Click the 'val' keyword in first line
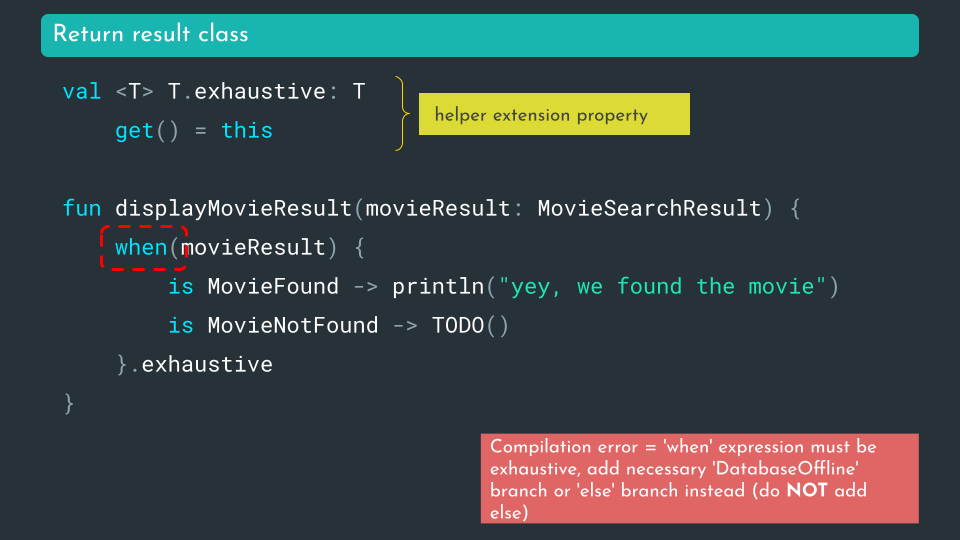 [82, 92]
